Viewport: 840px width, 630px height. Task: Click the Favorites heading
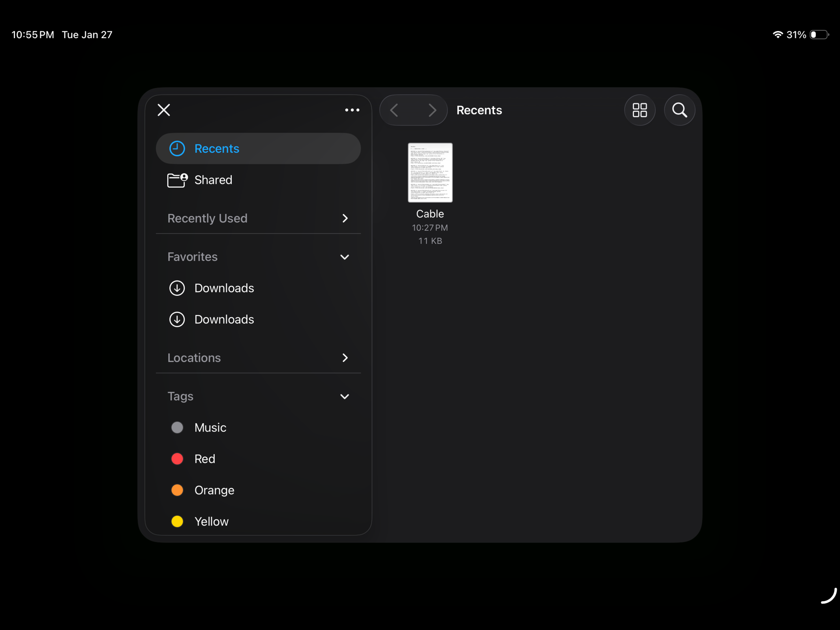coord(193,257)
